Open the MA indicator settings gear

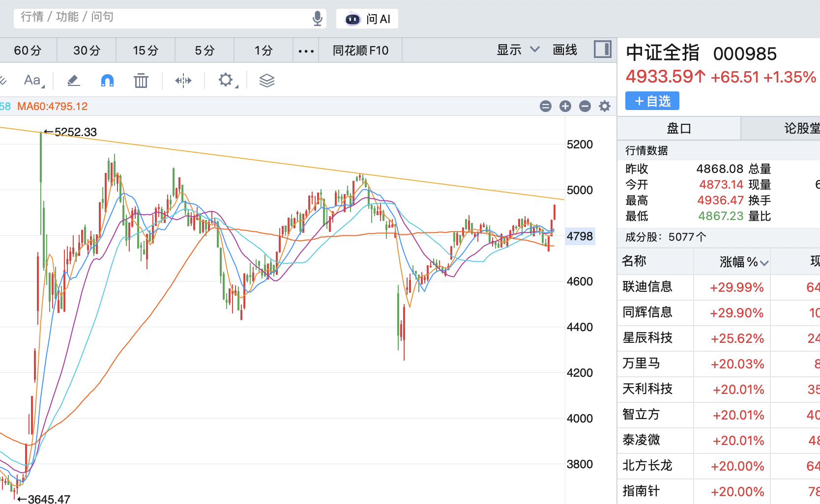click(x=605, y=106)
